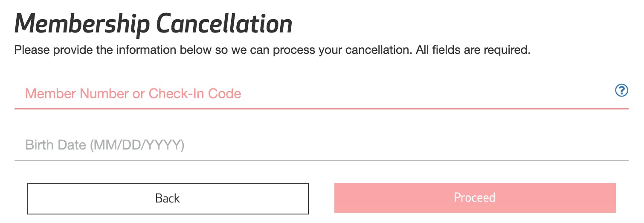This screenshot has height=223, width=644.
Task: Click the Membership Cancellation heading
Action: (x=154, y=24)
